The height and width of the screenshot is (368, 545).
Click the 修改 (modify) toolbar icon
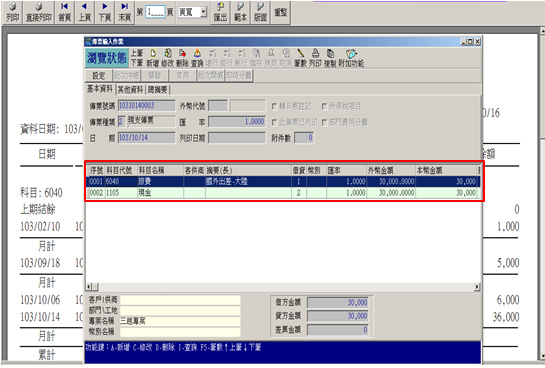[167, 58]
